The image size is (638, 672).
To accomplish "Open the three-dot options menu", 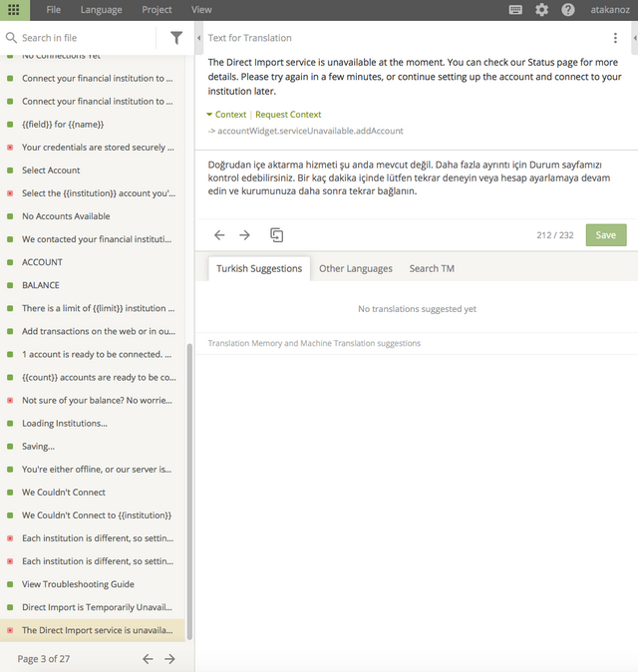I will (615, 38).
